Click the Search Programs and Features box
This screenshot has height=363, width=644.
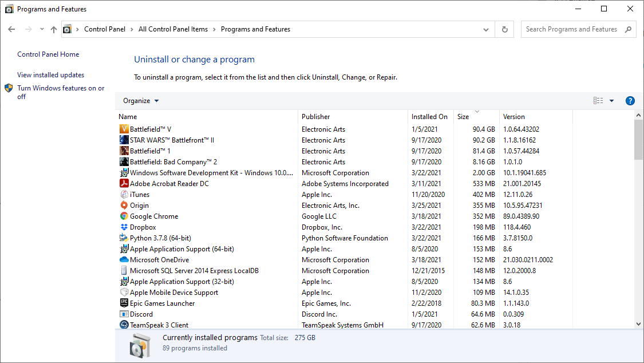572,29
